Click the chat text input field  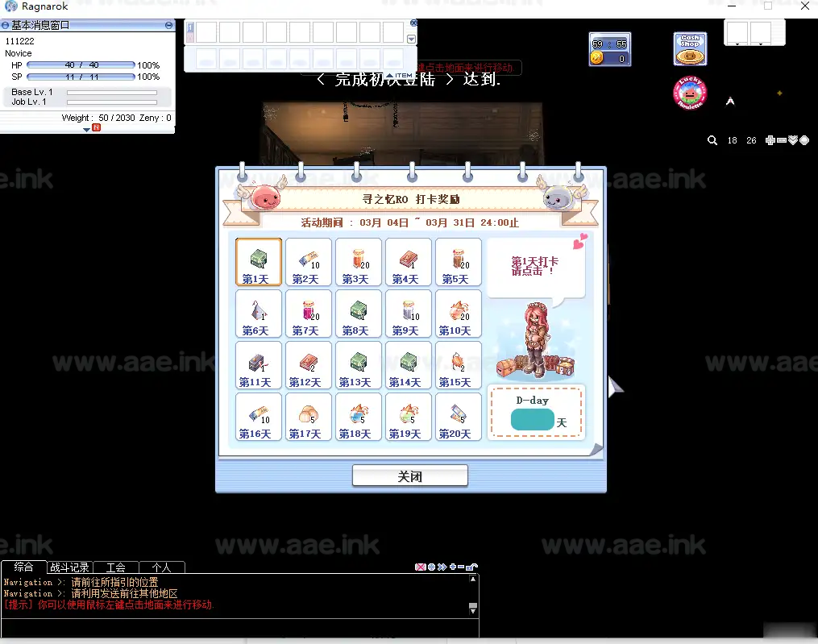pos(240,628)
